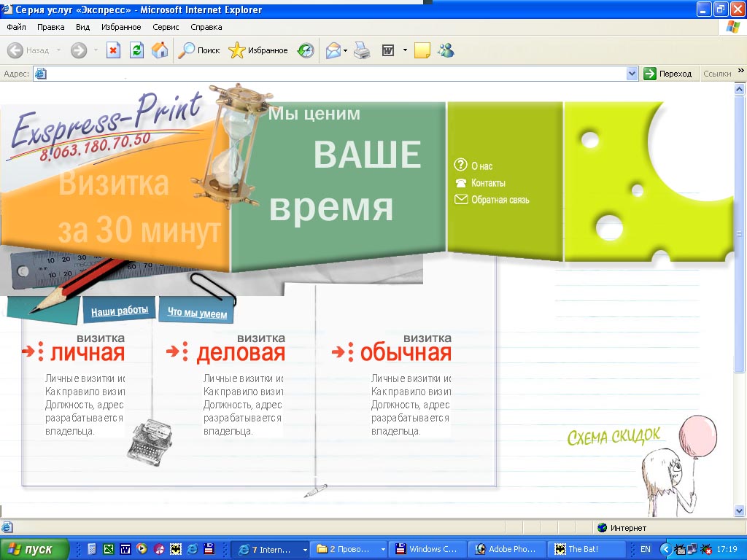Open Search (Поиск) panel
Image resolution: width=747 pixels, height=560 pixels.
pyautogui.click(x=198, y=50)
